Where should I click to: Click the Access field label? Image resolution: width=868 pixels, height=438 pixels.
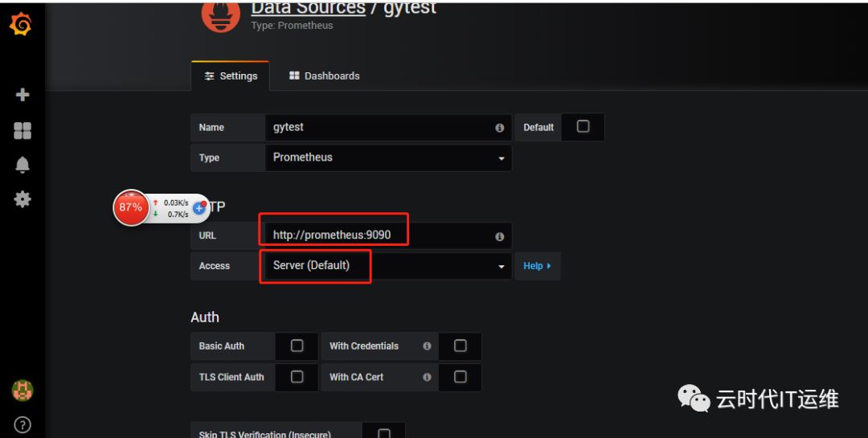click(x=215, y=266)
